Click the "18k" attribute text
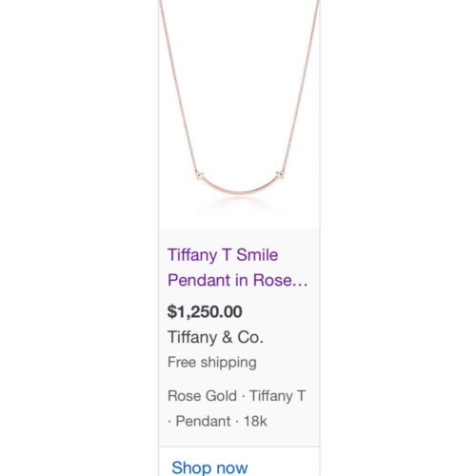Viewport: 476px width, 476px height. pyautogui.click(x=255, y=421)
